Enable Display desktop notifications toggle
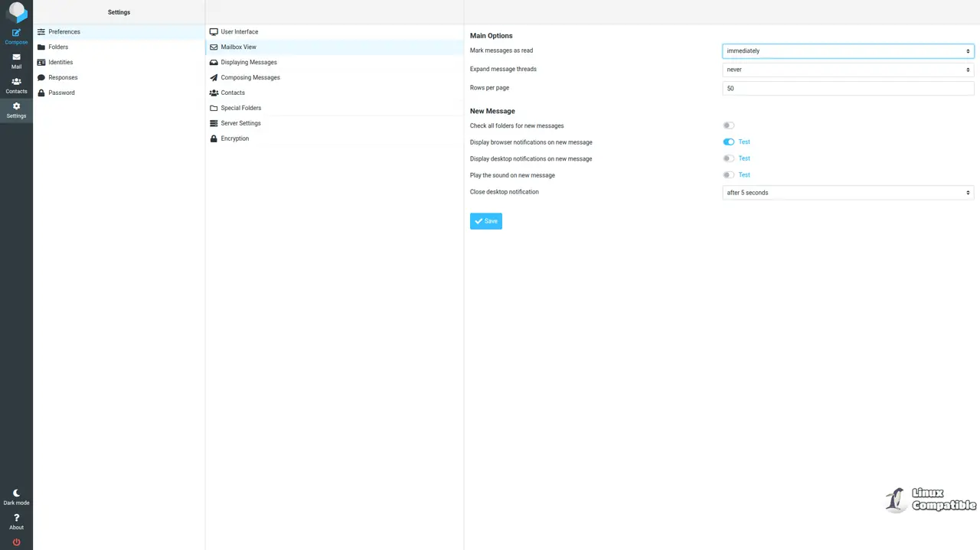The width and height of the screenshot is (980, 550). (728, 158)
